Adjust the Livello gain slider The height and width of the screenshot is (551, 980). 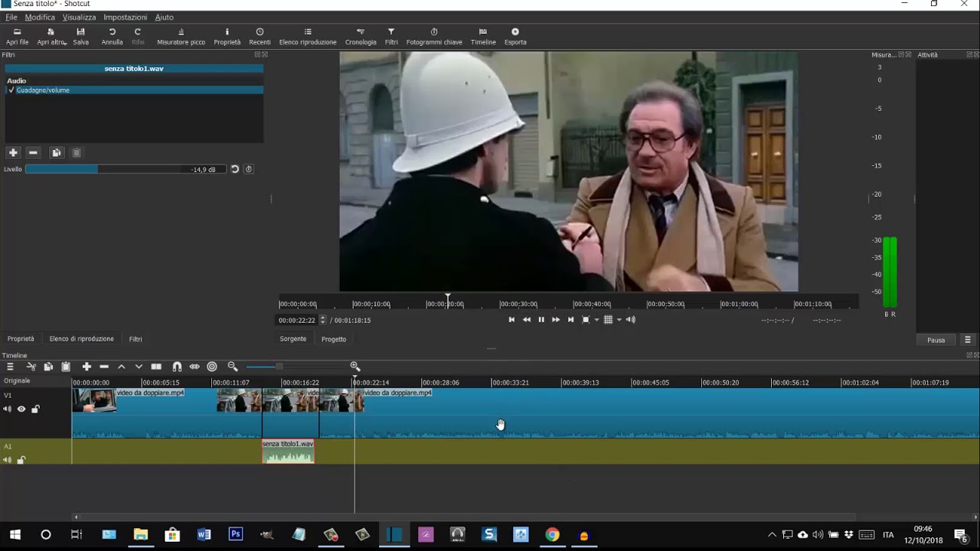(x=125, y=169)
